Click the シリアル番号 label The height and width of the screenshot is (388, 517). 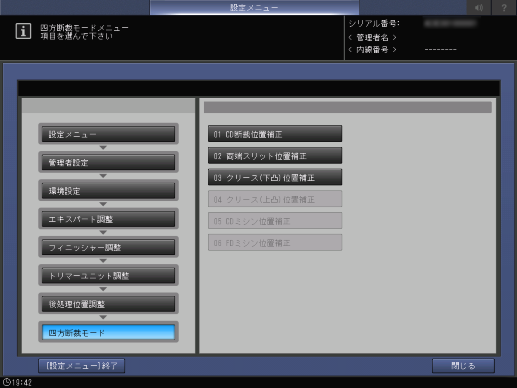(x=374, y=24)
